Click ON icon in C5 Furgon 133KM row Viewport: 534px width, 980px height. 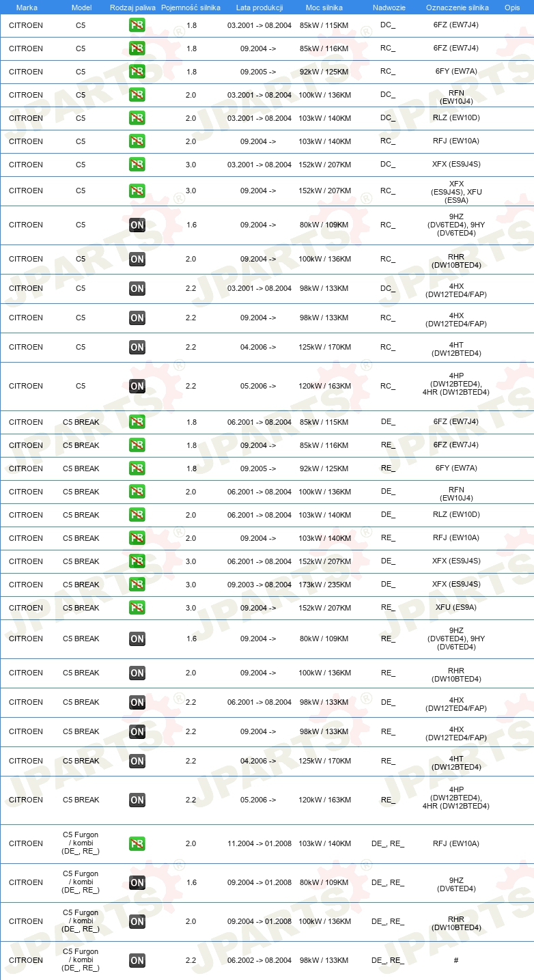tap(137, 961)
